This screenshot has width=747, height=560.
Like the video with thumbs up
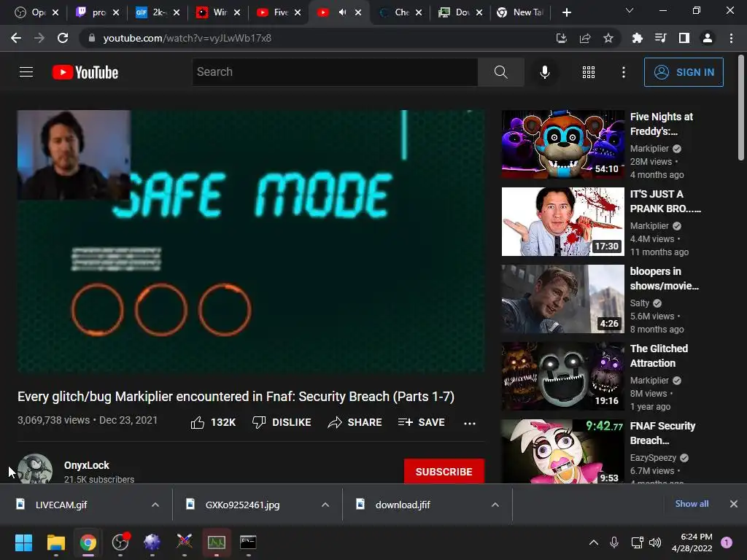click(213, 422)
